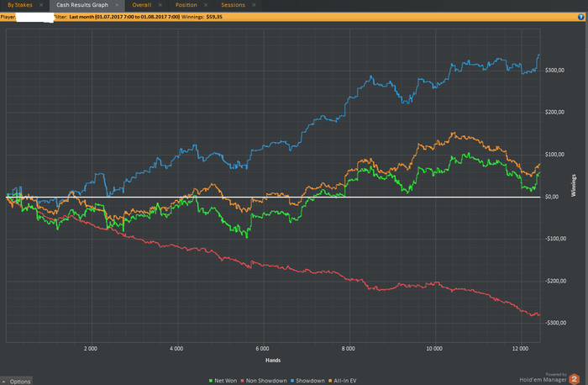Expand the Options panel
This screenshot has width=588, height=385.
pos(17,382)
